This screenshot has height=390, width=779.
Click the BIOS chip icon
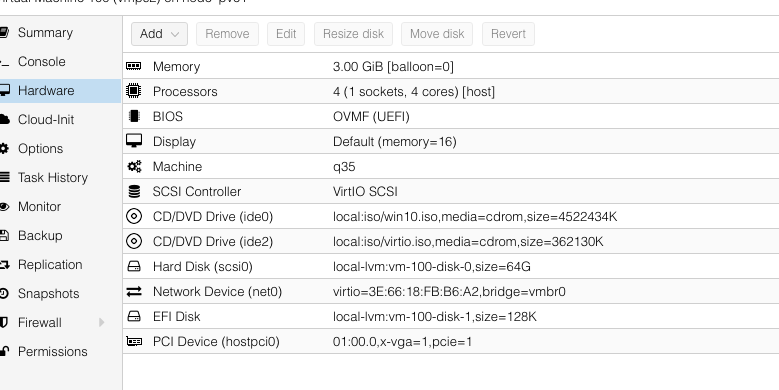(x=134, y=116)
